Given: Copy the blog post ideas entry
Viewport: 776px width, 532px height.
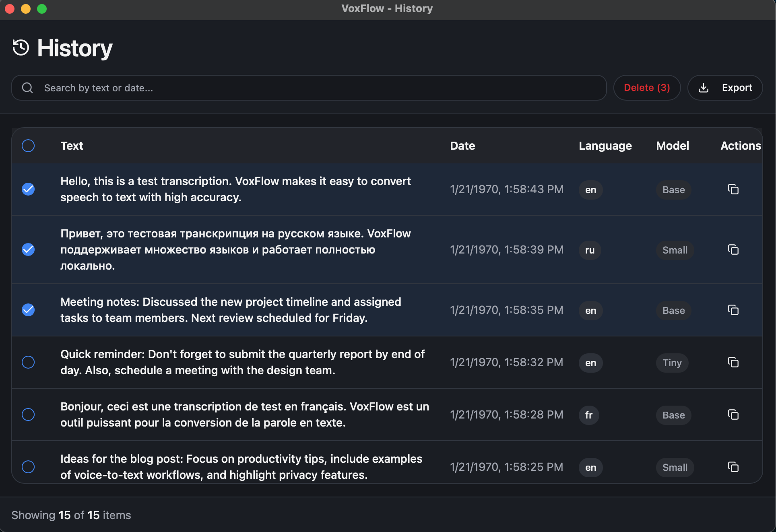Looking at the screenshot, I should [x=733, y=467].
